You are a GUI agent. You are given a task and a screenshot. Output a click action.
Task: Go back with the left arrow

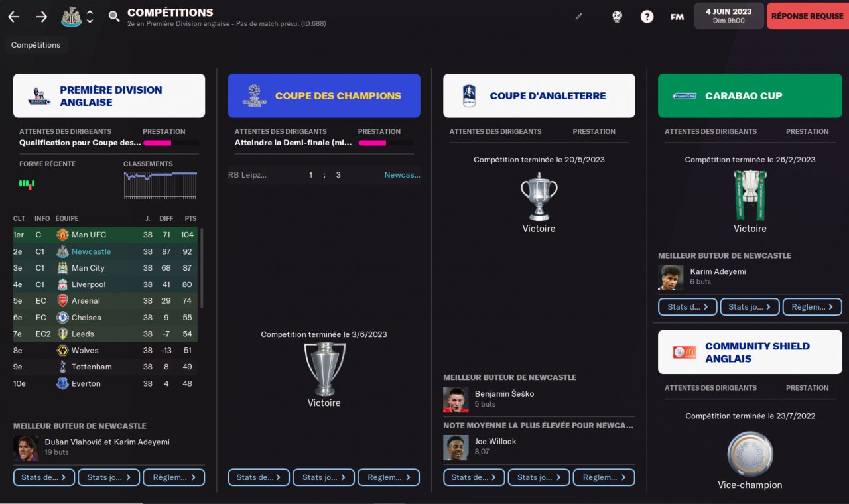(x=13, y=17)
